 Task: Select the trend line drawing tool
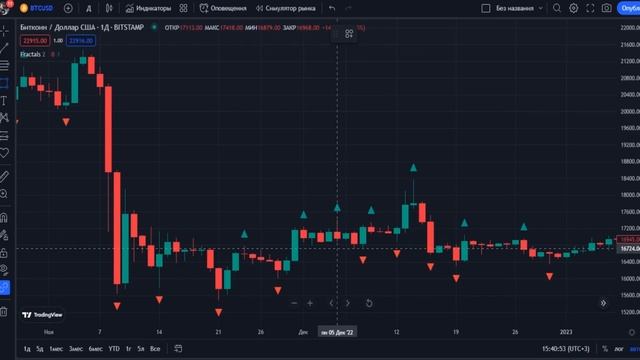[4, 48]
